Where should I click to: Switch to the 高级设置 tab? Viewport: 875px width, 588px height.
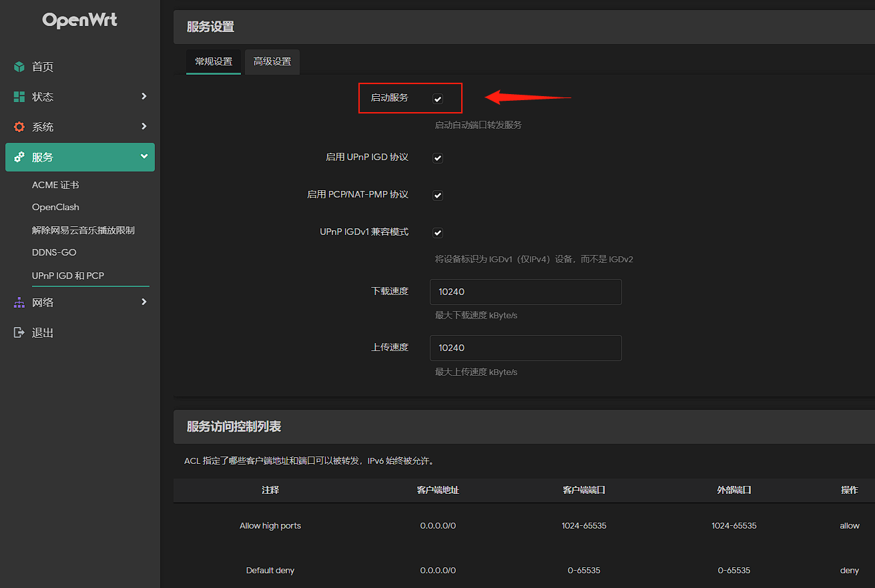[x=272, y=61]
